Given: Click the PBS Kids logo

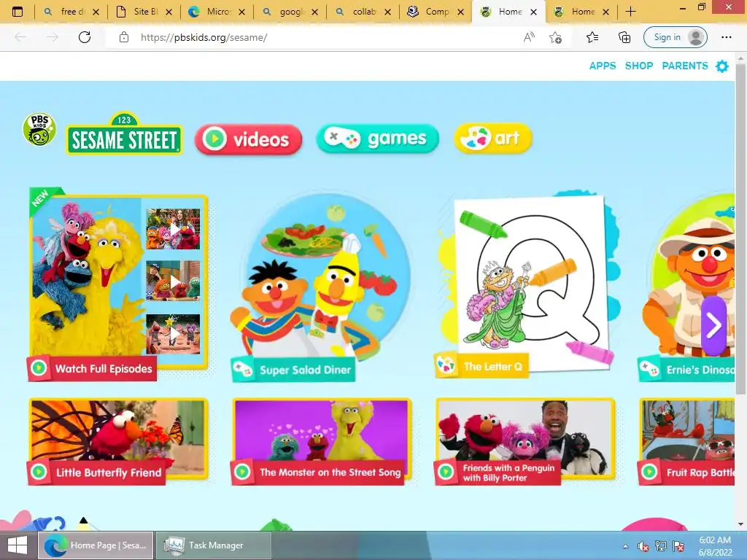Looking at the screenshot, I should [x=39, y=129].
